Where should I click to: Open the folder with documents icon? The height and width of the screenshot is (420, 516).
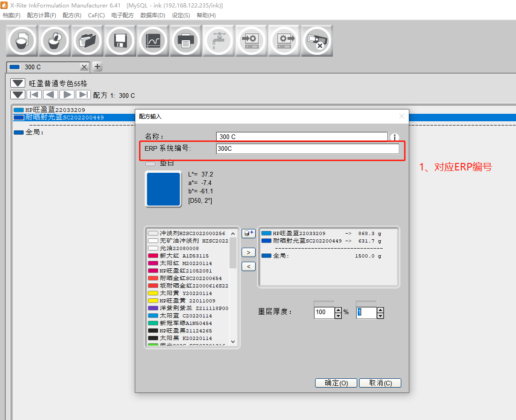click(88, 41)
